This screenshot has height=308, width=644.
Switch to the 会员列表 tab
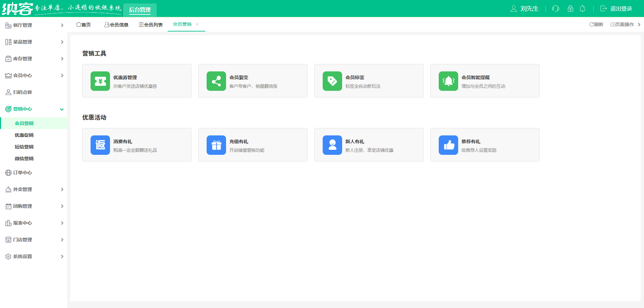coord(151,25)
